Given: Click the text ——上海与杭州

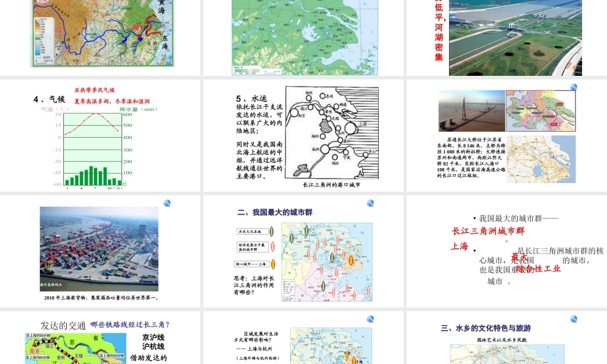Looking at the screenshot, I should tap(254, 349).
